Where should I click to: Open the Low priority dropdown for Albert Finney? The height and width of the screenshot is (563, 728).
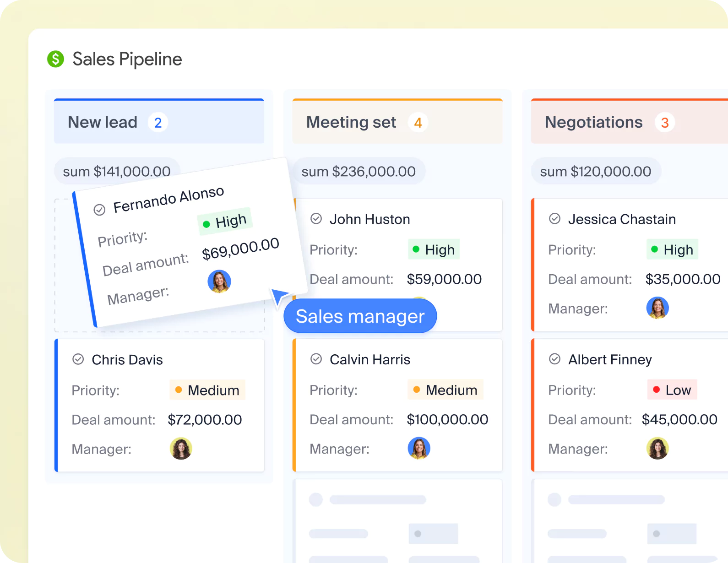click(672, 390)
